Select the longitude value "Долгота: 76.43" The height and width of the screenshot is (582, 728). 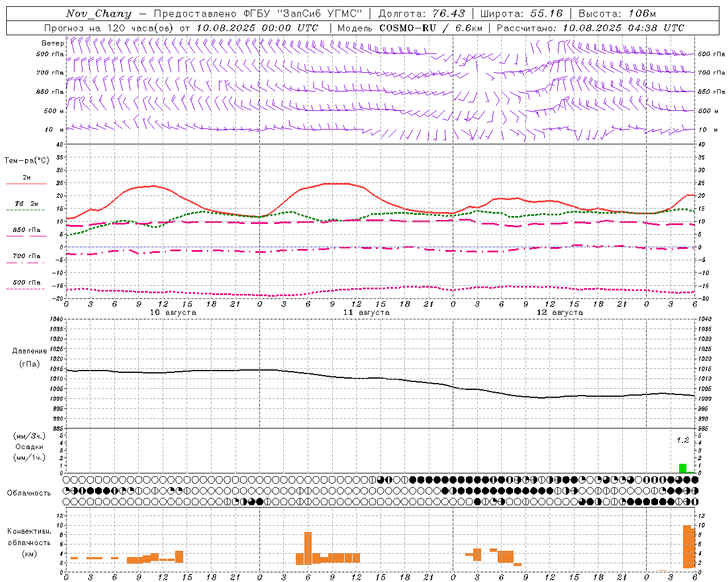pyautogui.click(x=421, y=14)
